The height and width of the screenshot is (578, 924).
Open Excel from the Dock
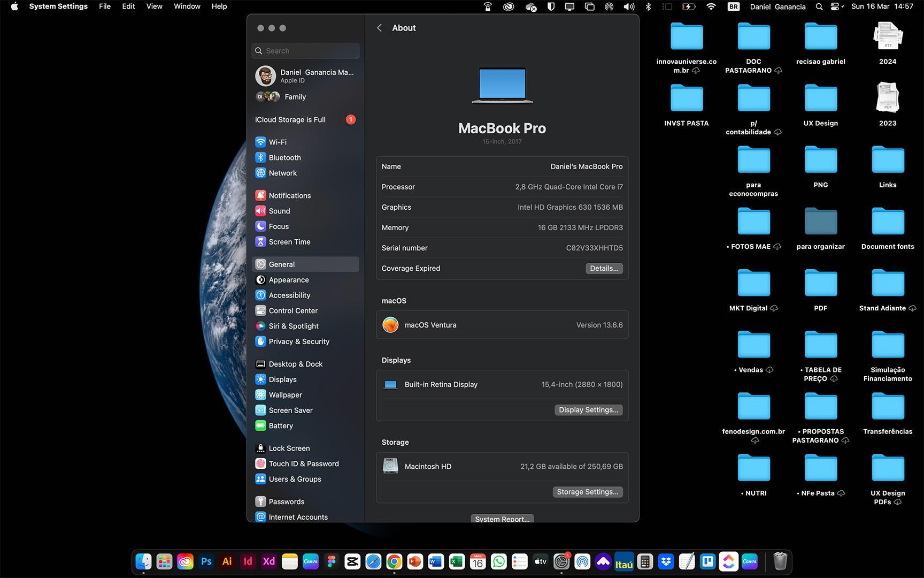pos(457,561)
